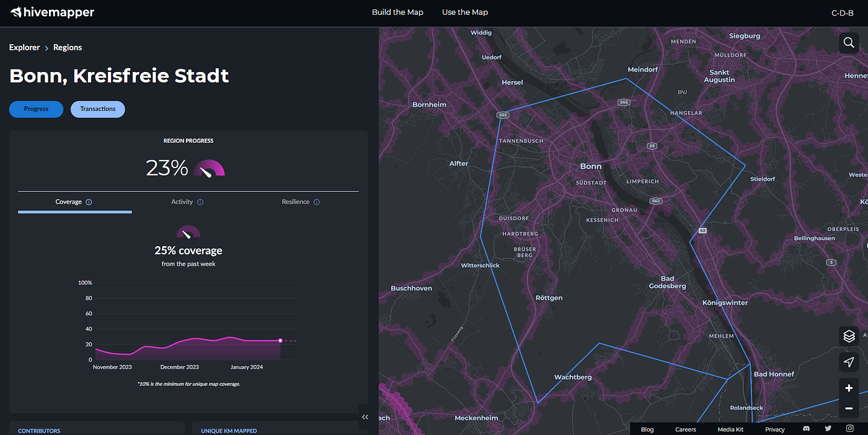The height and width of the screenshot is (435, 868).
Task: Zoom in with the plus button
Action: tap(849, 388)
